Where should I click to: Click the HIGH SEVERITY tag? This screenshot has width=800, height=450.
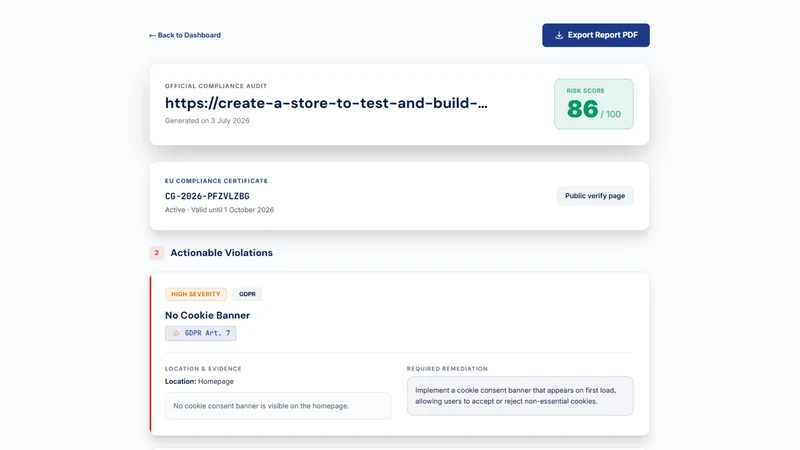coord(196,294)
